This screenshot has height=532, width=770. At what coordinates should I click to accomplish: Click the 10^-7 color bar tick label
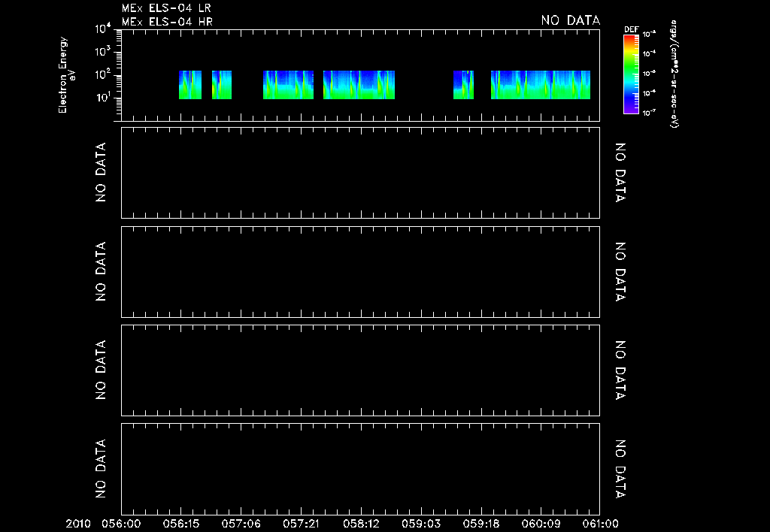click(650, 113)
